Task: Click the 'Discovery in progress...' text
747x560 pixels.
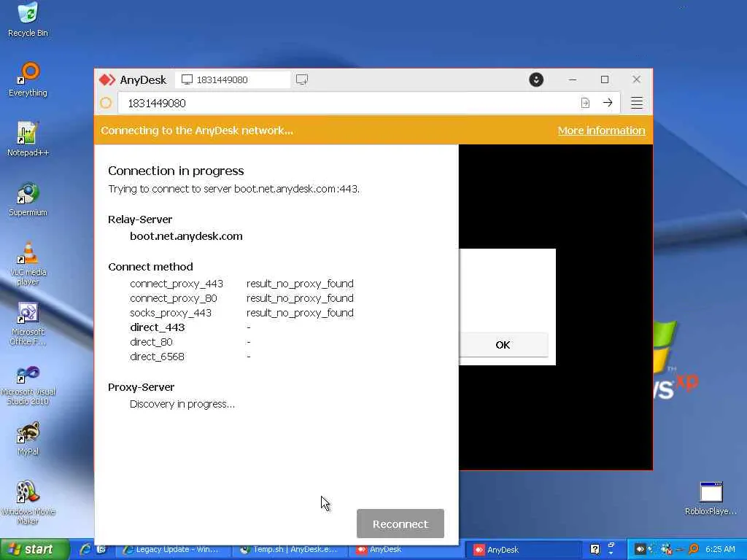Action: [182, 404]
